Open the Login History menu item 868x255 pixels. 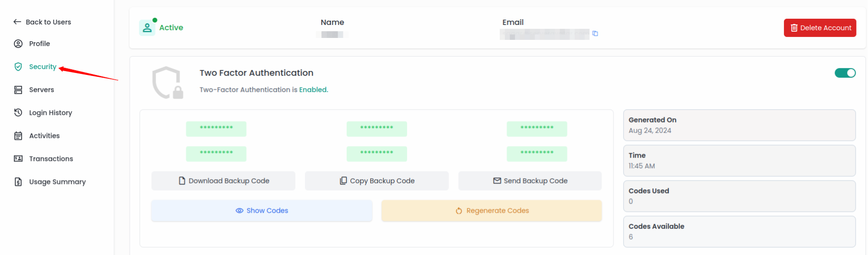[x=50, y=113]
